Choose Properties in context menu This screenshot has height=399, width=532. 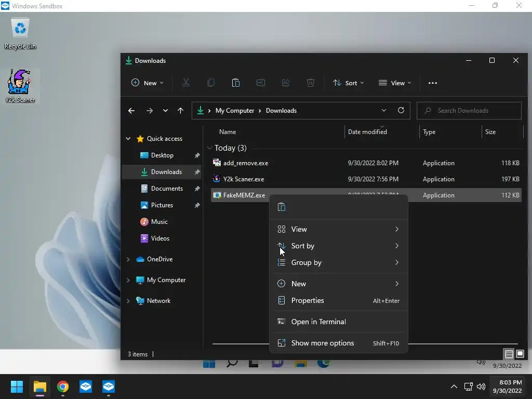point(339,300)
